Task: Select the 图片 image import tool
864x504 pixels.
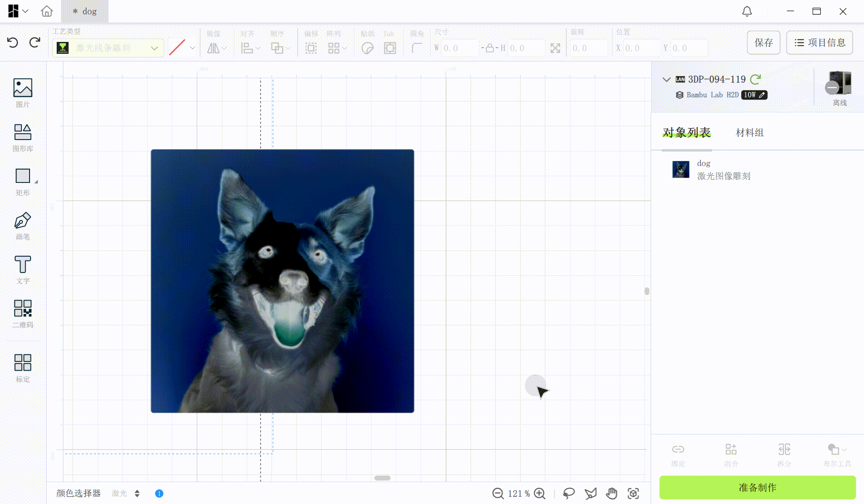Action: [23, 93]
